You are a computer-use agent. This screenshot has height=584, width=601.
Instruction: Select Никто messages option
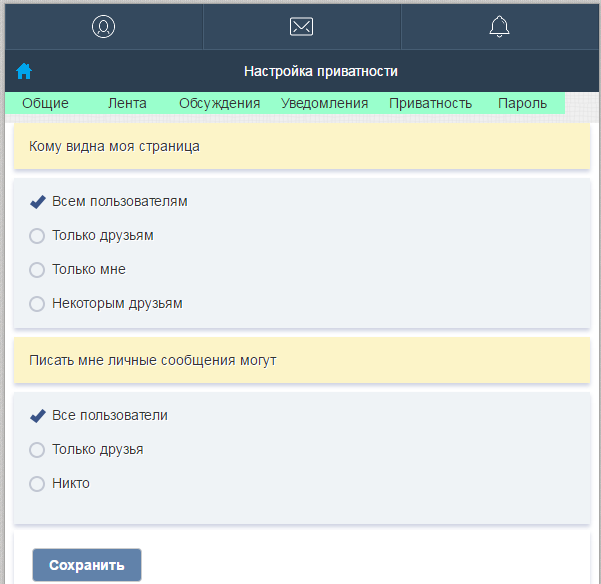coord(37,484)
